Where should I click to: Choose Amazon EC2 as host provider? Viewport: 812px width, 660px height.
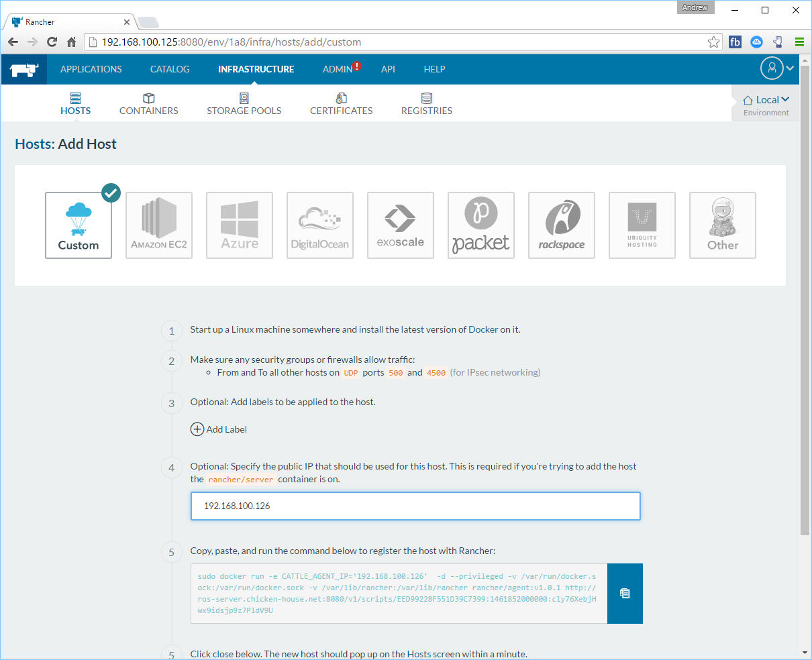tap(159, 225)
